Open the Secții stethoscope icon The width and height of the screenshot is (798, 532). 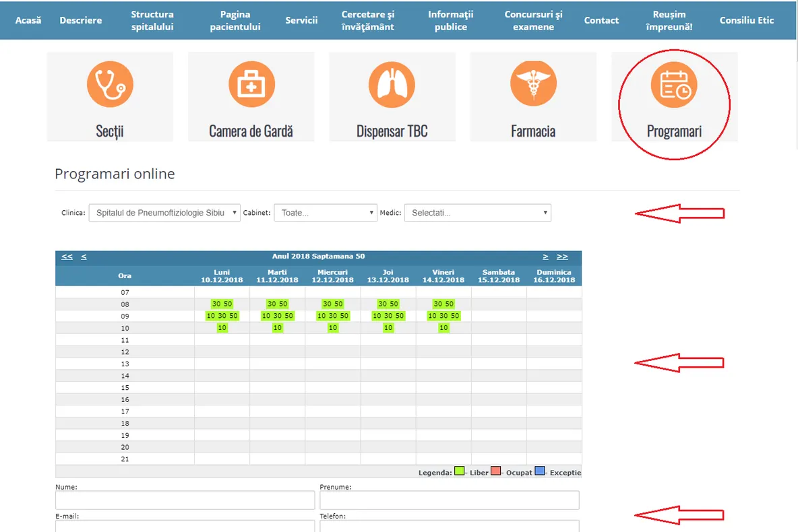coord(110,84)
